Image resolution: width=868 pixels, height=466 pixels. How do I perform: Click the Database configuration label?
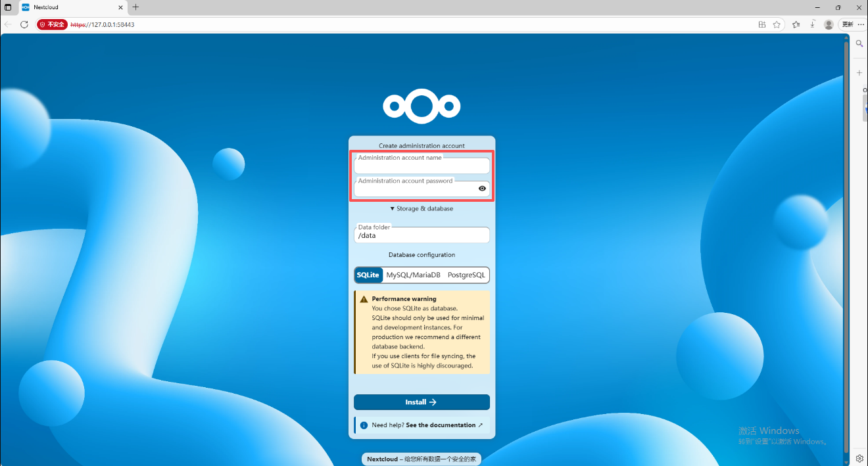pos(422,255)
